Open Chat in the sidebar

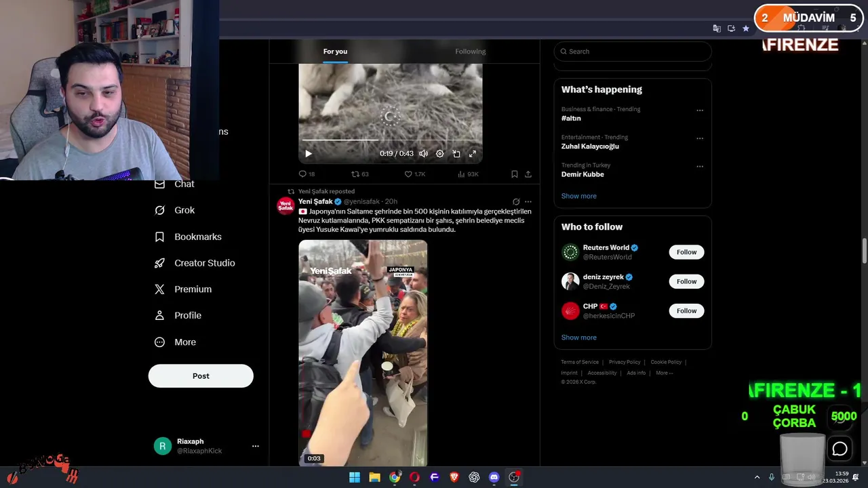(175, 184)
